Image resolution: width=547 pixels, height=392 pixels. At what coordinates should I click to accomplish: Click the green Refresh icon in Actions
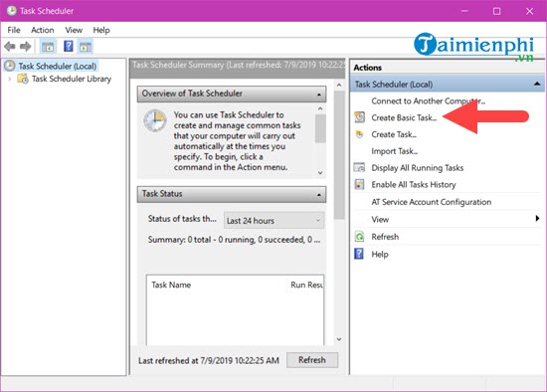coord(359,237)
